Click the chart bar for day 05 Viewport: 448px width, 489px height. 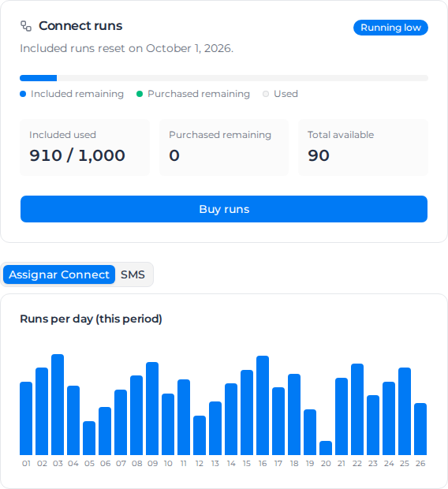coord(89,439)
